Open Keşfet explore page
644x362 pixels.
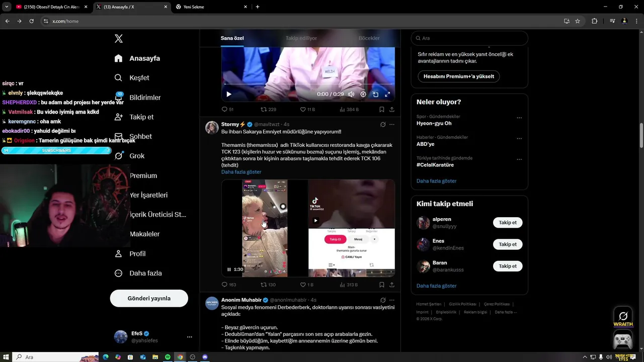(132, 78)
